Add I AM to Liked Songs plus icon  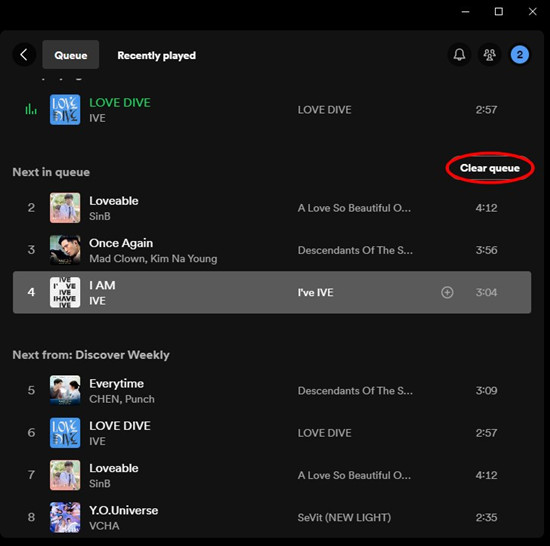coord(447,292)
